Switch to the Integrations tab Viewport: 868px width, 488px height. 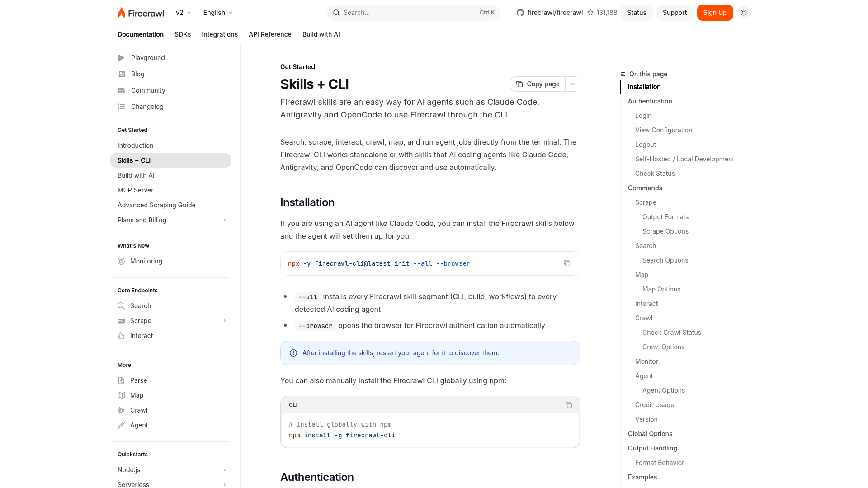tap(220, 34)
